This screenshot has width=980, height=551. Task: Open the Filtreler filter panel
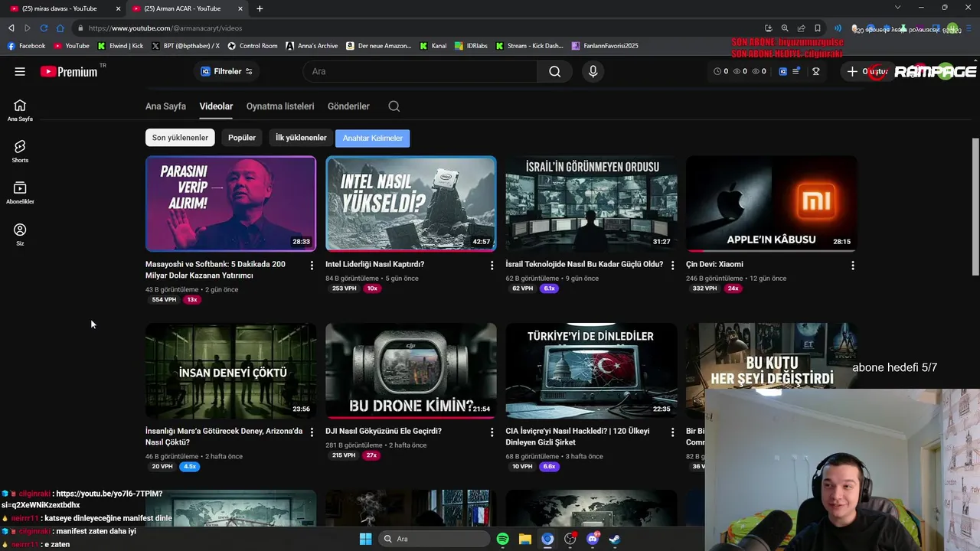pyautogui.click(x=227, y=71)
